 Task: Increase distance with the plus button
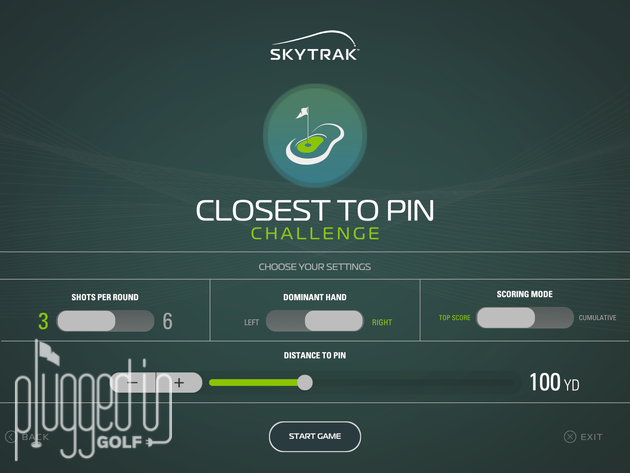coord(179,382)
